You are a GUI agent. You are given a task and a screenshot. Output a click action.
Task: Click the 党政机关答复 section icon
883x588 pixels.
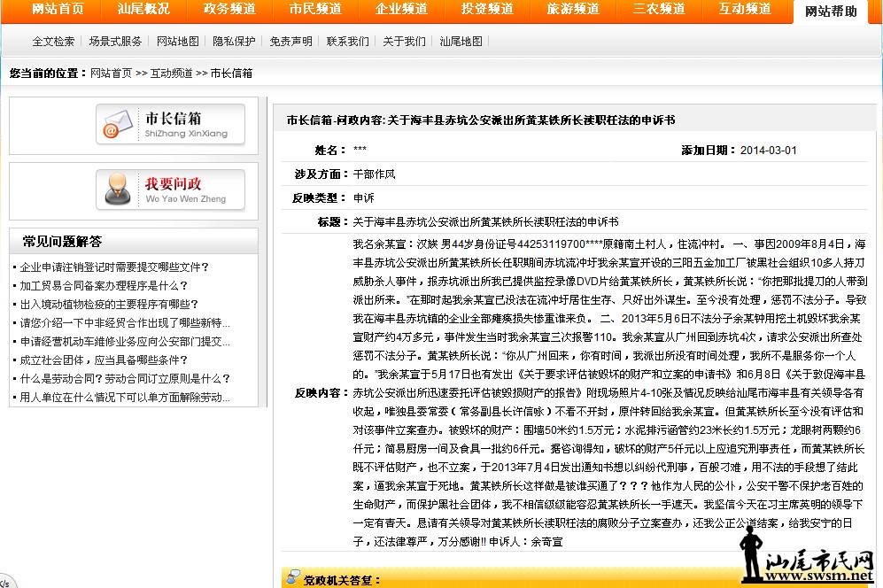point(292,579)
